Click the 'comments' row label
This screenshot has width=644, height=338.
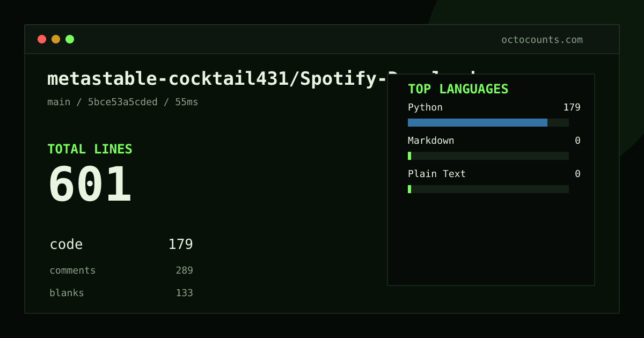(72, 270)
